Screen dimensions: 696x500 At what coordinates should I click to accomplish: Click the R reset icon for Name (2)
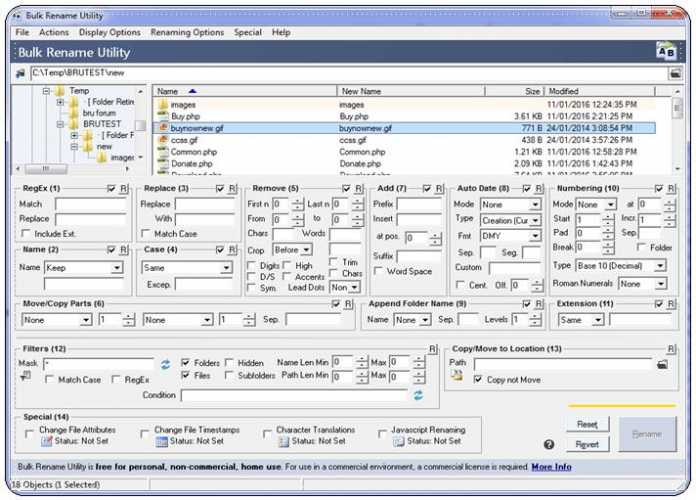click(x=124, y=250)
